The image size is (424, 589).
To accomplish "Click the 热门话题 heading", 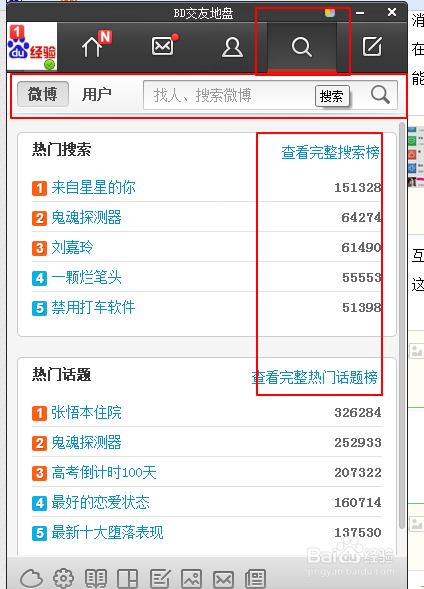I will click(x=61, y=375).
